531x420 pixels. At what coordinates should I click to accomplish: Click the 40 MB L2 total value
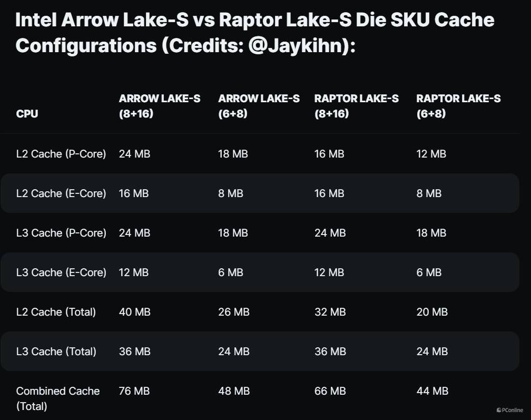click(134, 312)
